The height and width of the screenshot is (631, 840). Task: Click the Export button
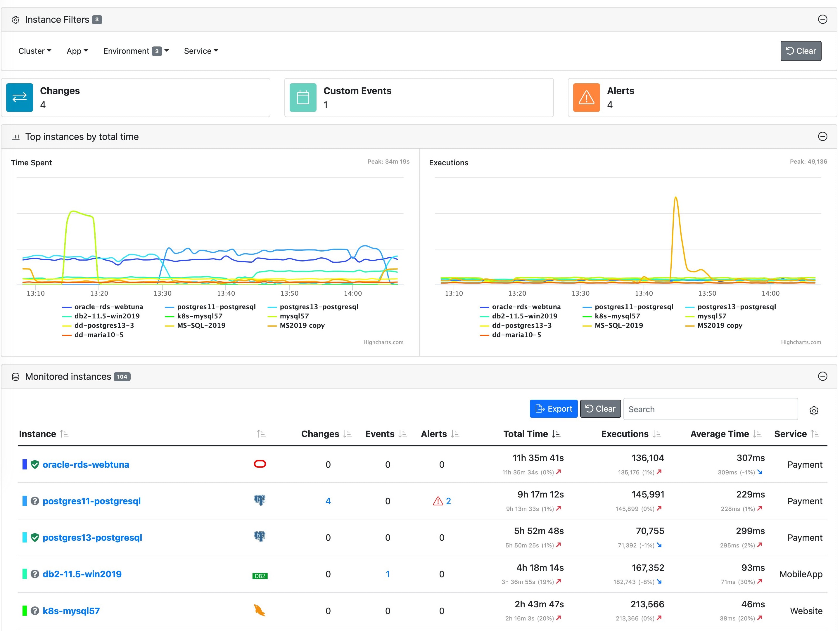pos(553,408)
